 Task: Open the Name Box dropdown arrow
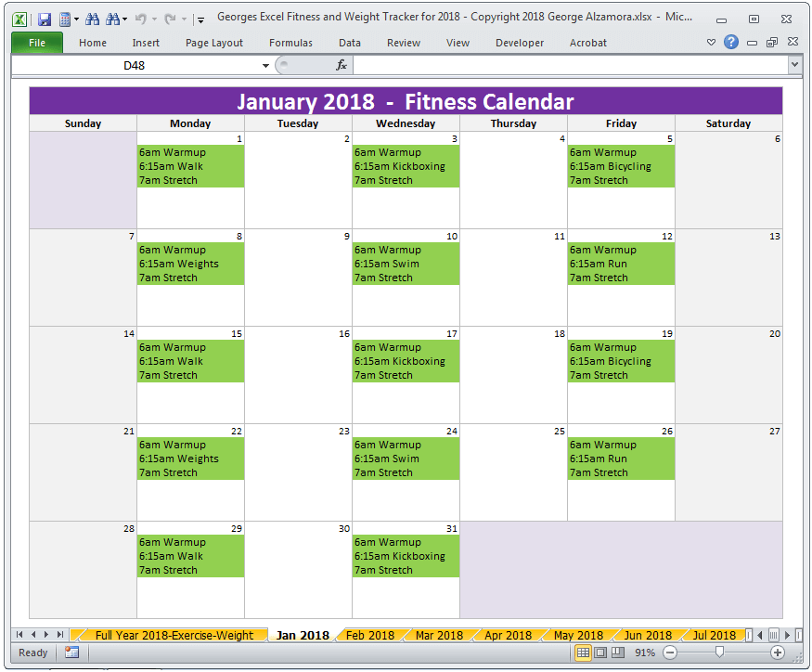coord(265,66)
